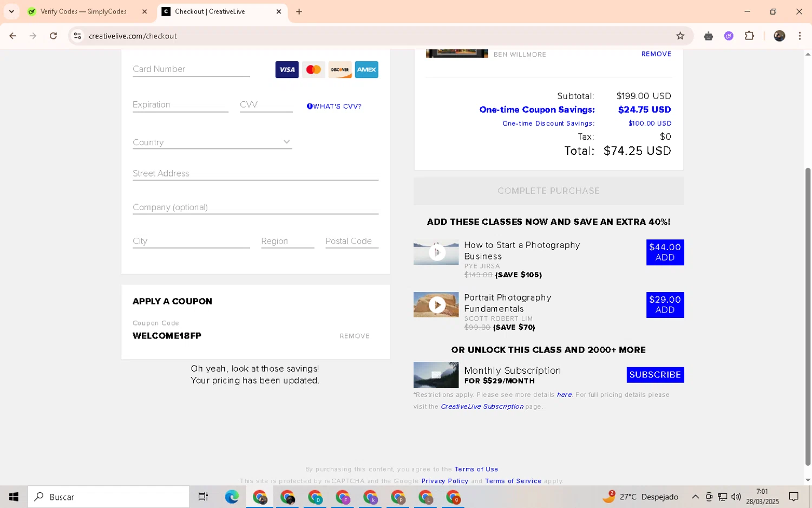
Task: Focus the Card Number field
Action: point(191,69)
